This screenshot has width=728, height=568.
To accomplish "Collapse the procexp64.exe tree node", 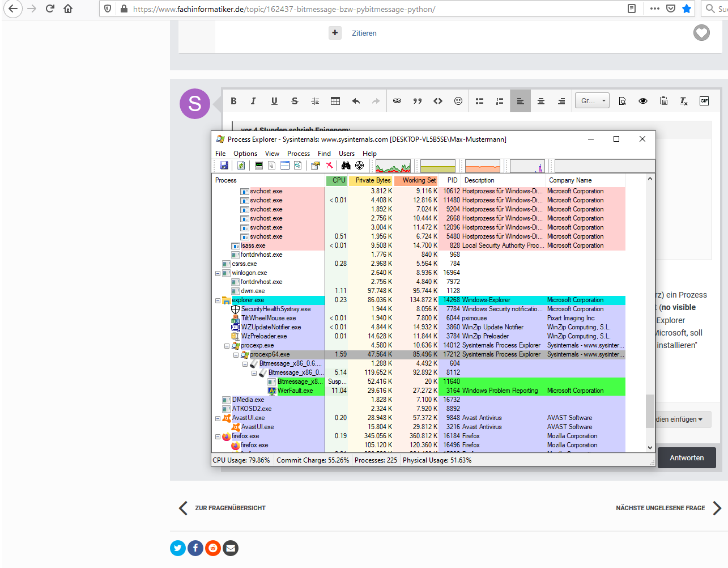I will click(236, 355).
